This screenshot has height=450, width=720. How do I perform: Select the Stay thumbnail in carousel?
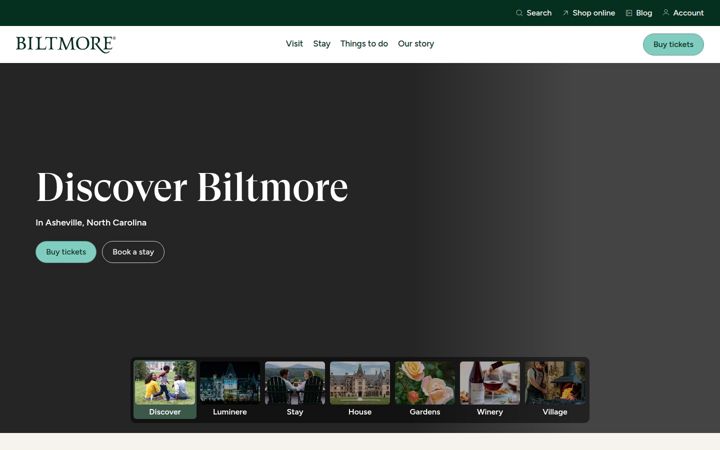click(x=295, y=389)
